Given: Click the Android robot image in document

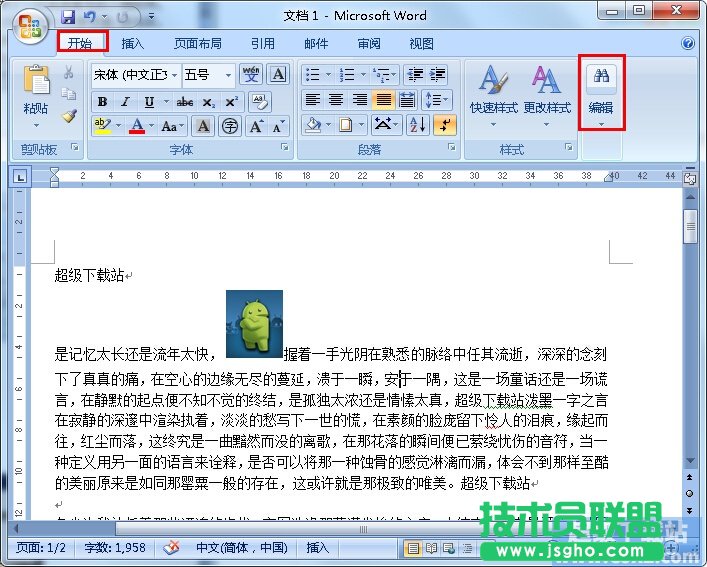Looking at the screenshot, I should (254, 324).
